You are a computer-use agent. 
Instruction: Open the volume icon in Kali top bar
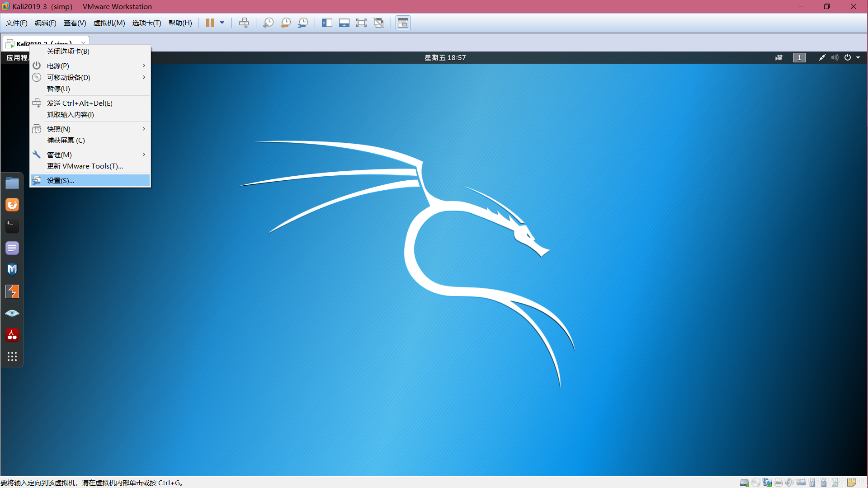(835, 58)
